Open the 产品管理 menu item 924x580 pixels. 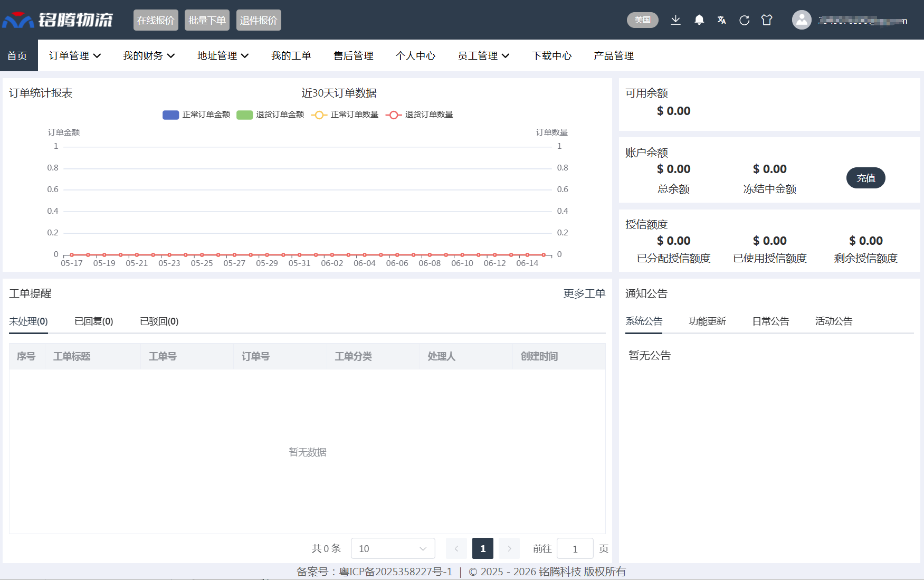(614, 55)
